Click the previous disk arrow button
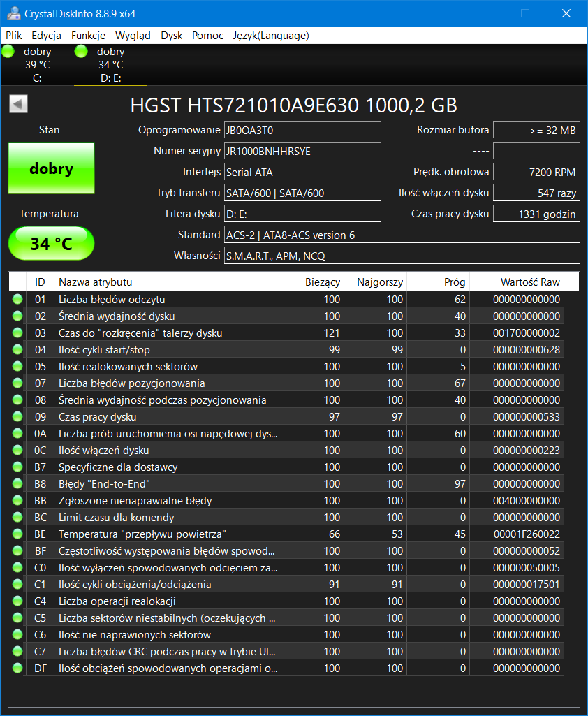Screen dimensions: 588x716 tap(18, 104)
